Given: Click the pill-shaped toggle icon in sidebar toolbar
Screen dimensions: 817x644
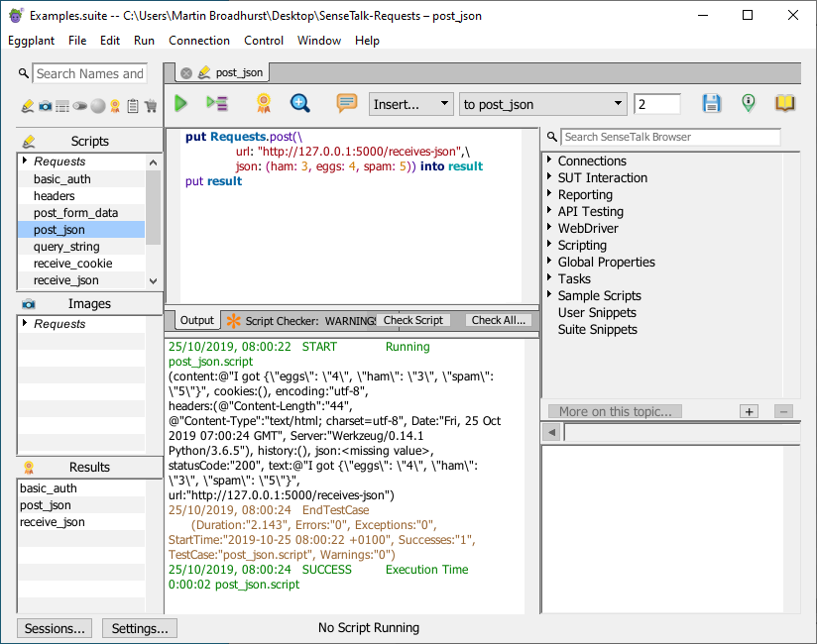Looking at the screenshot, I should click(x=79, y=106).
